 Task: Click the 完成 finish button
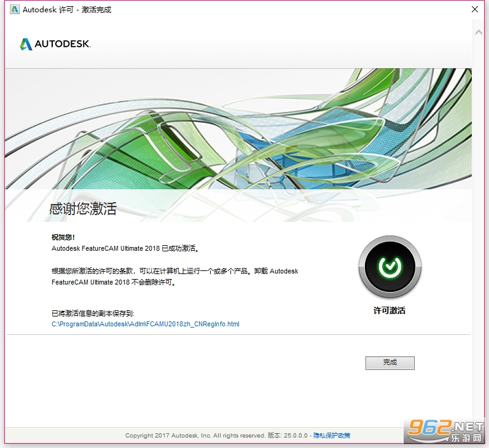click(390, 363)
